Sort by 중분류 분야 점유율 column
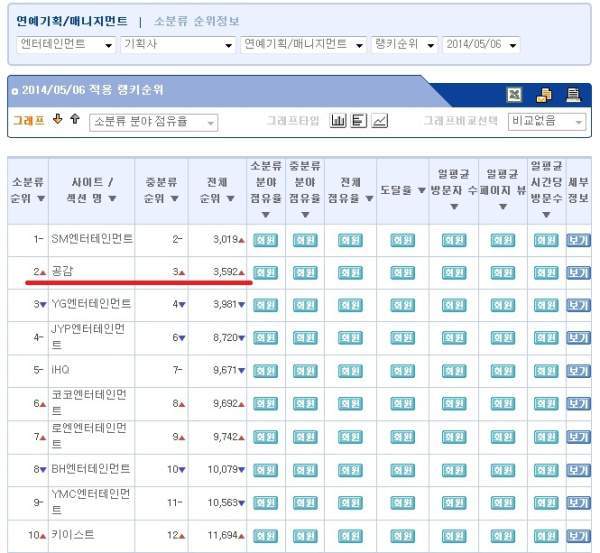Screen dimensions: 600x553 (x=305, y=190)
